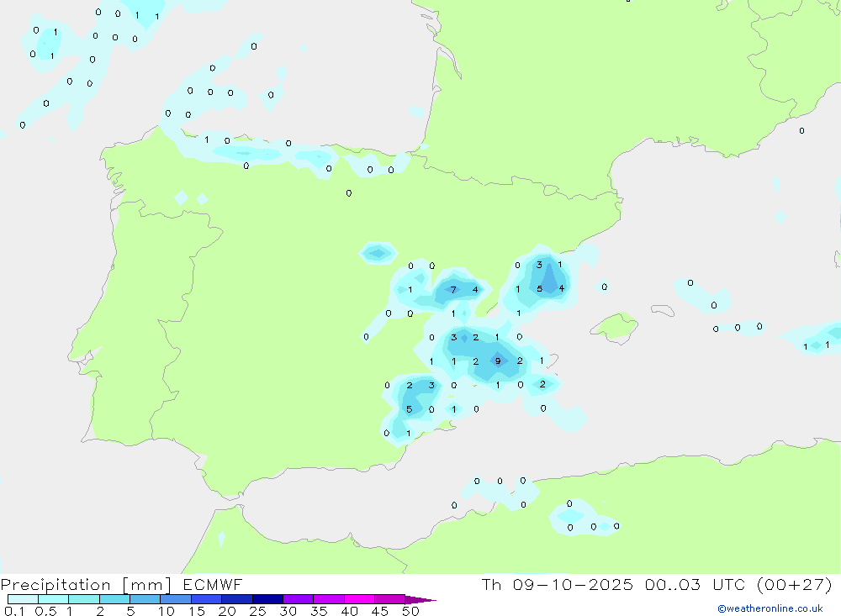
Task: Click the legend value '0.1'
Action: (x=14, y=611)
